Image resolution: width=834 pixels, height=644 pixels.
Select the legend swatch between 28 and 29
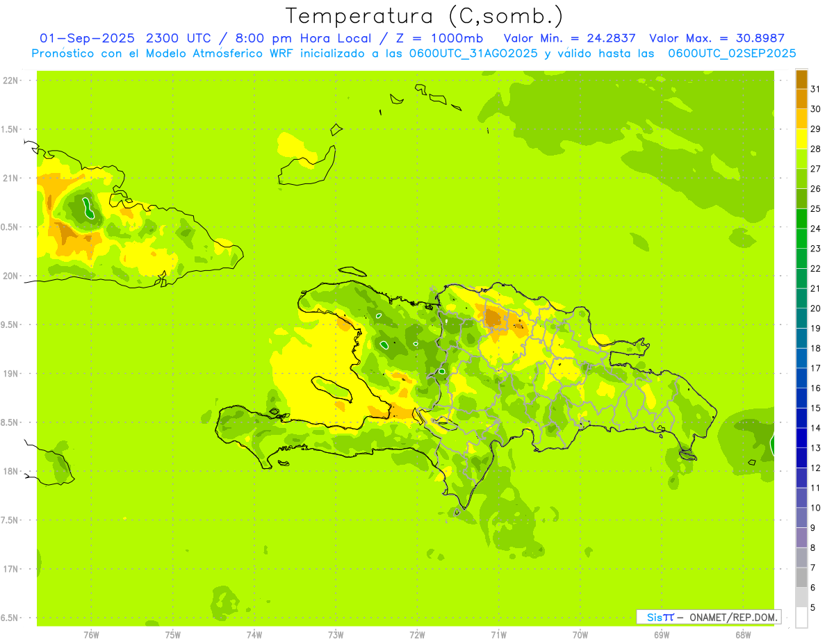(801, 139)
